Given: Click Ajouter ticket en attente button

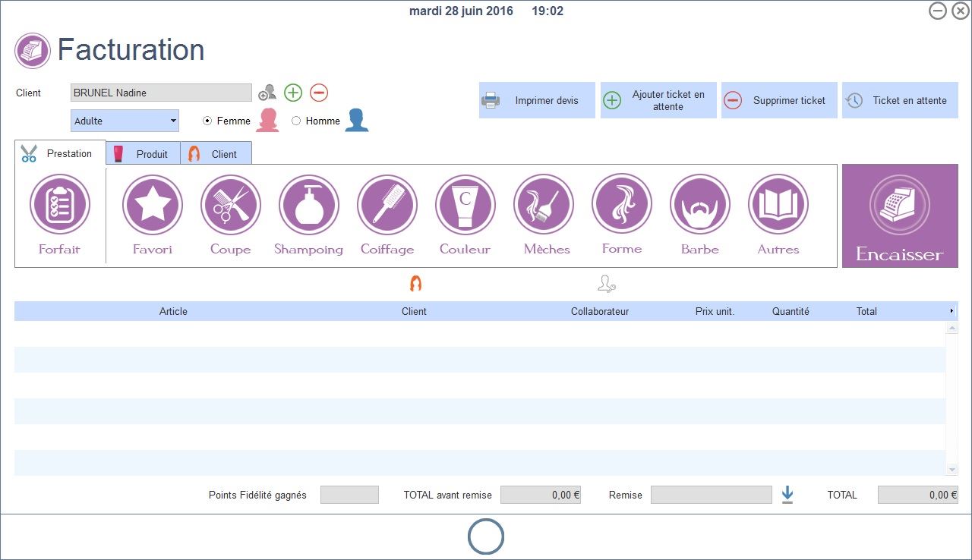Looking at the screenshot, I should (x=658, y=100).
